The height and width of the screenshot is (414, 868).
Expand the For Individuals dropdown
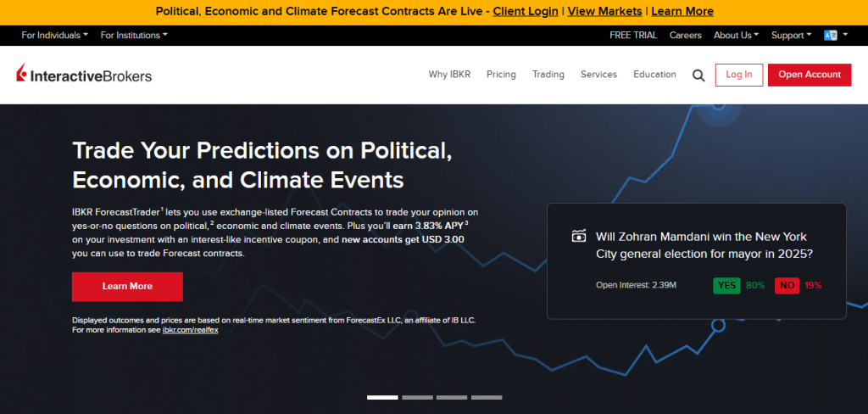[x=55, y=36]
